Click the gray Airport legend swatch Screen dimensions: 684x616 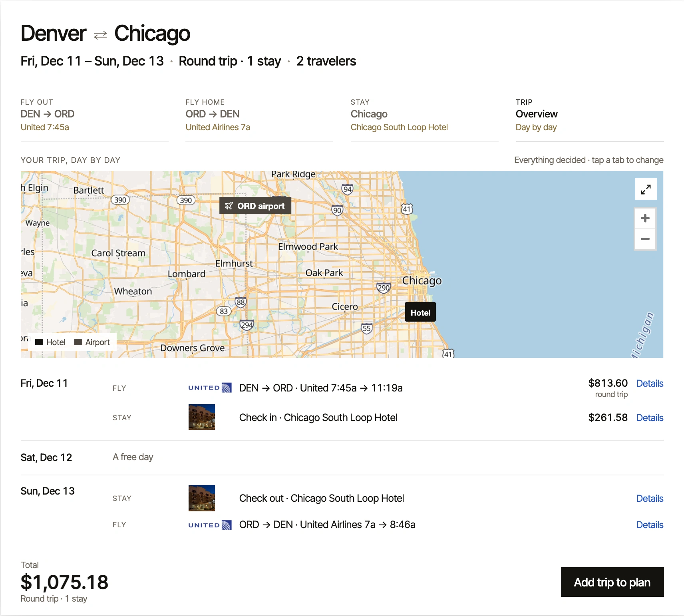click(x=78, y=342)
